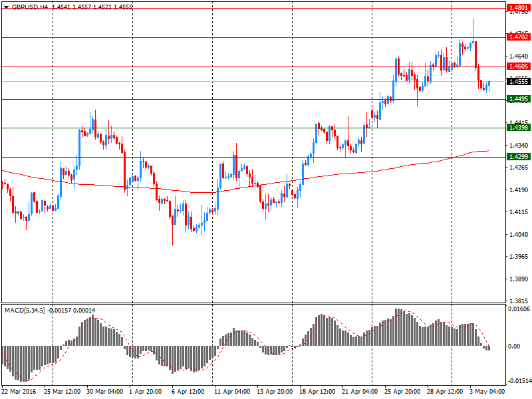The height and width of the screenshot is (399, 532).
Task: Click the 1.4702 resistance price label
Action: [x=519, y=37]
